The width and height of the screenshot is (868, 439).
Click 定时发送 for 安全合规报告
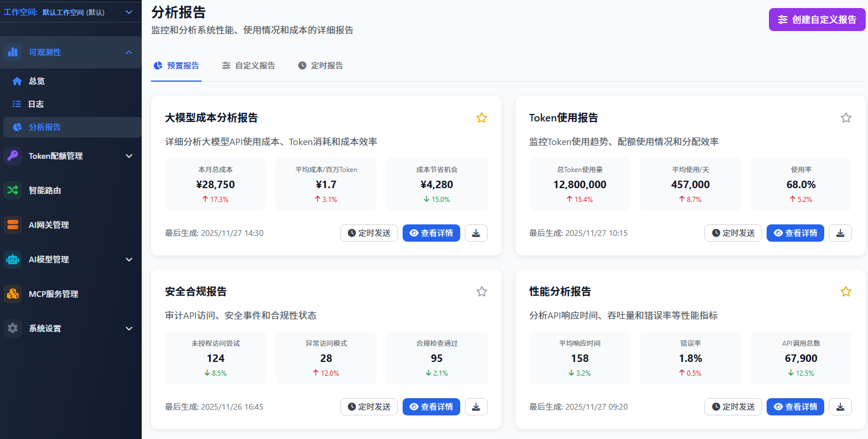click(369, 407)
